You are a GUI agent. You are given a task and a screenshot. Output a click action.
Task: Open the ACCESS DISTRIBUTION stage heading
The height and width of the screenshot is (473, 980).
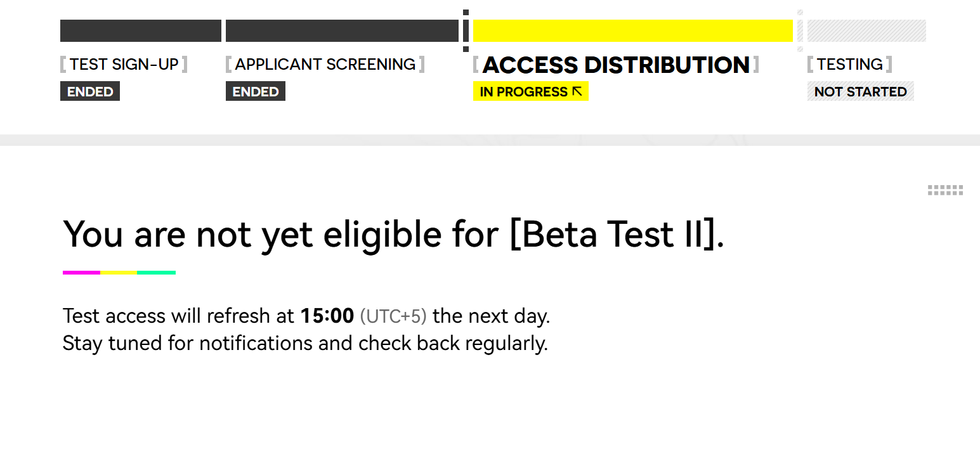pyautogui.click(x=616, y=65)
